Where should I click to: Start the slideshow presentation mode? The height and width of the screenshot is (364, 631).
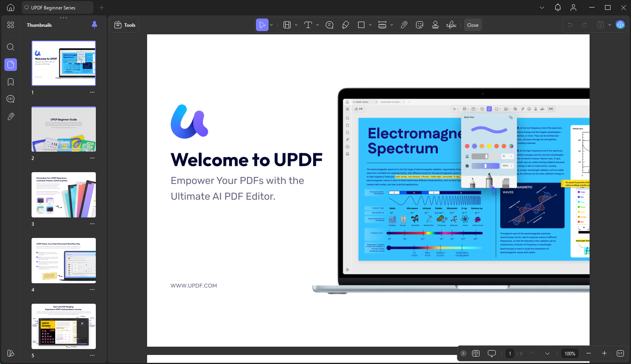tap(492, 353)
